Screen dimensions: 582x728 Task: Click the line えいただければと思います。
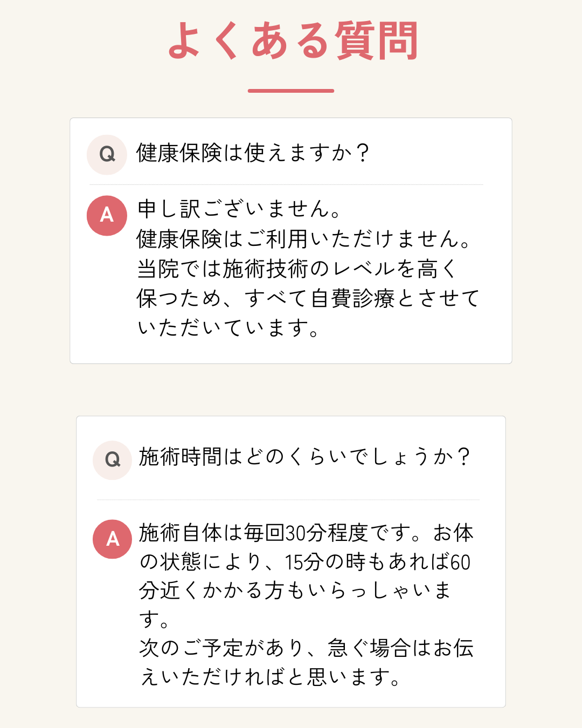270,677
